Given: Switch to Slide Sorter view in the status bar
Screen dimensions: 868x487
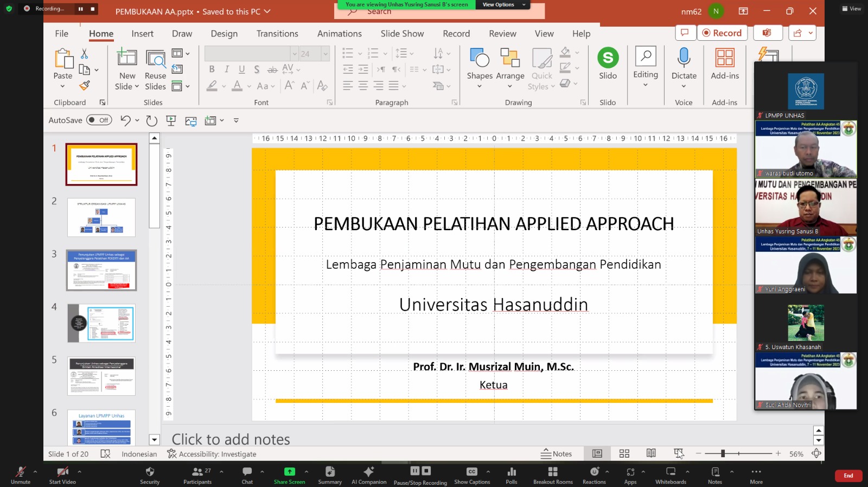Looking at the screenshot, I should point(624,453).
